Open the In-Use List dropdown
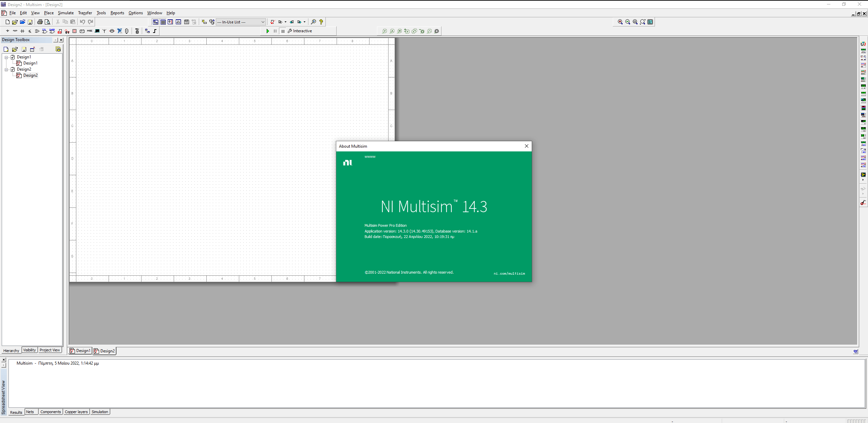This screenshot has width=868, height=423. click(x=241, y=22)
